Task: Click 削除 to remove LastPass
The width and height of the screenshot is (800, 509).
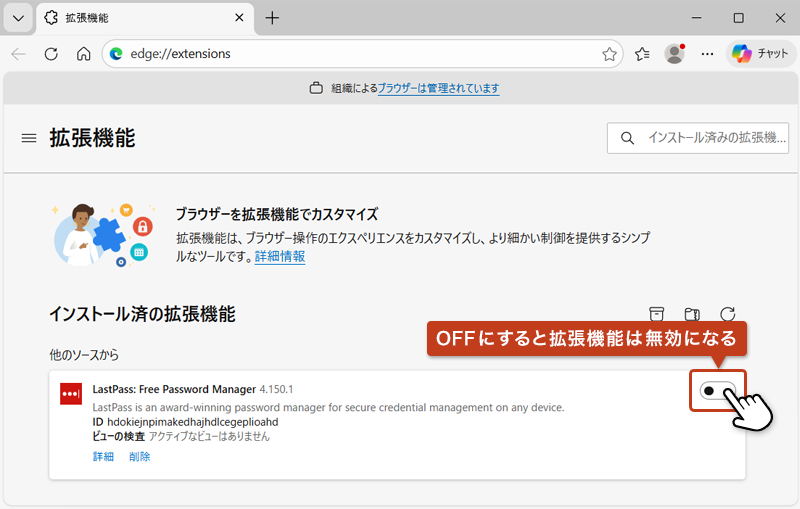Action: pos(139,457)
